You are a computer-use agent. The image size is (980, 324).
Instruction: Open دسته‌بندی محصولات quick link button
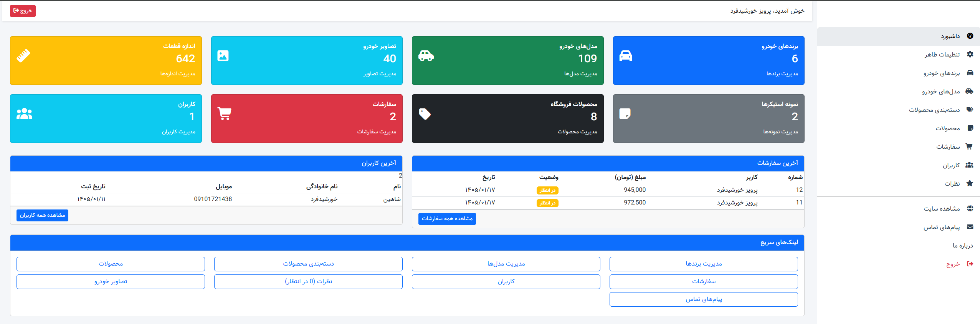pos(308,264)
